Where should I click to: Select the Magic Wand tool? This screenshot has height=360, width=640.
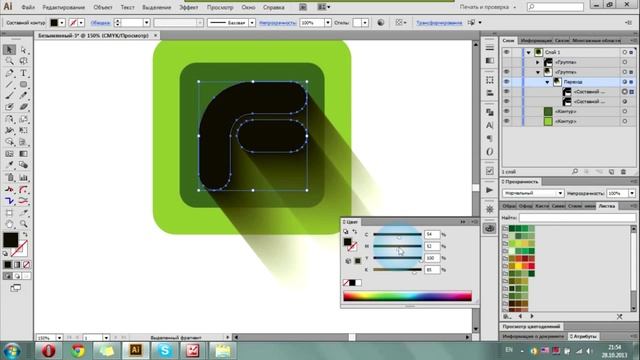point(9,61)
